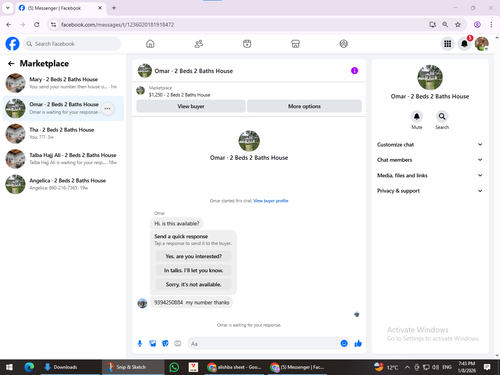Open the Friends icon in top navigation

[x=199, y=44]
